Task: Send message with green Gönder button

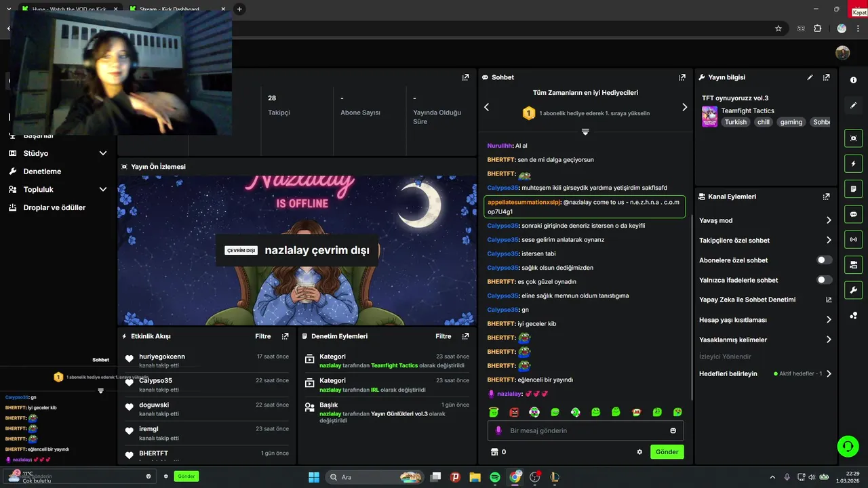Action: point(667,452)
